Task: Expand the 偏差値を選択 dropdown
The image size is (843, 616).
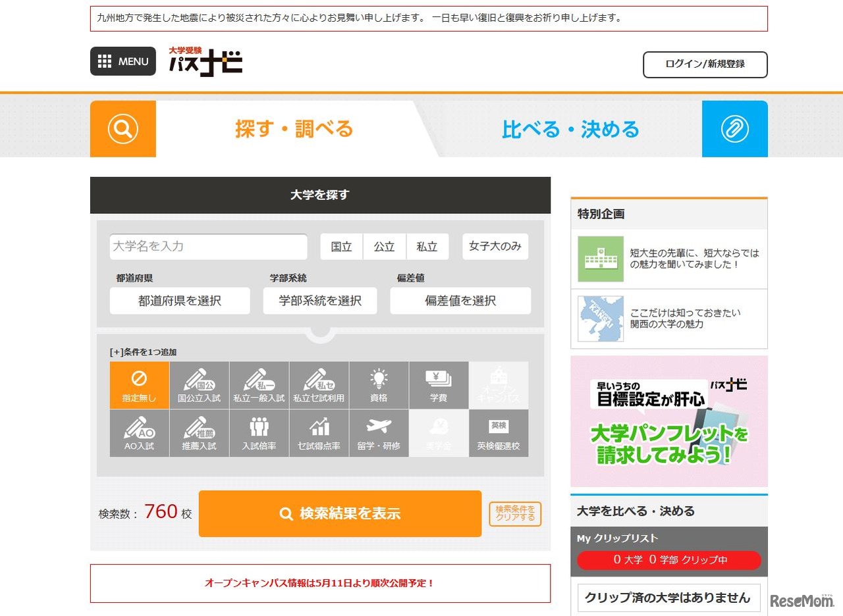Action: (x=460, y=301)
